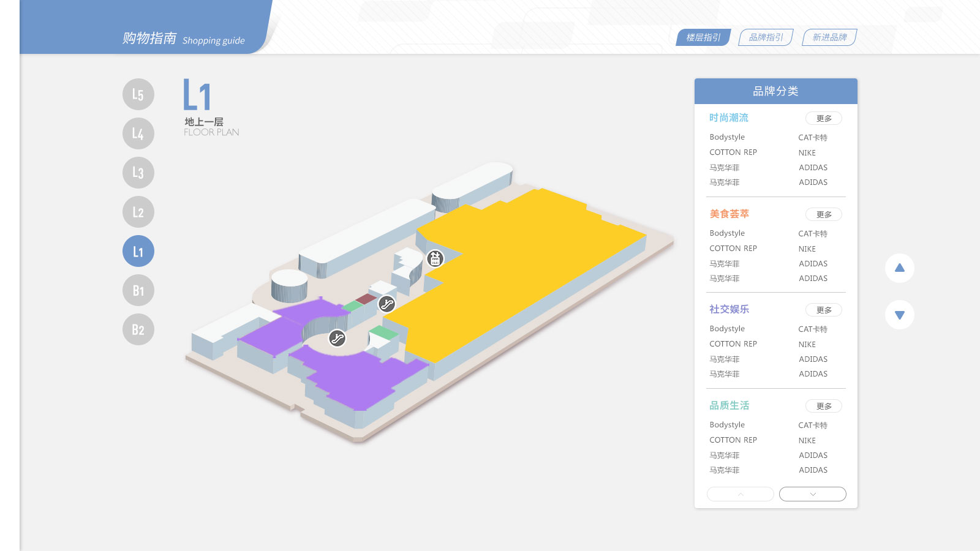Click the round up-arrow navigation button

click(x=900, y=268)
